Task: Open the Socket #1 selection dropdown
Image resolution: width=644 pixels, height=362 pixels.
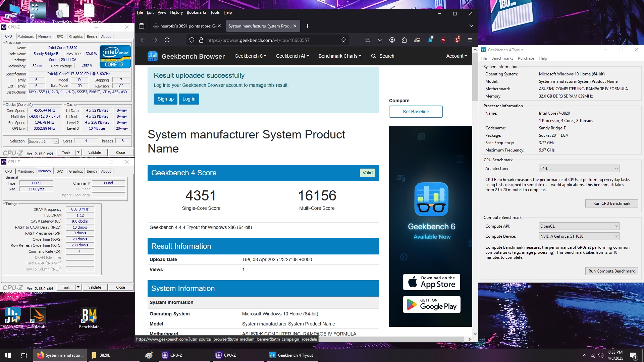Action: coord(44,141)
